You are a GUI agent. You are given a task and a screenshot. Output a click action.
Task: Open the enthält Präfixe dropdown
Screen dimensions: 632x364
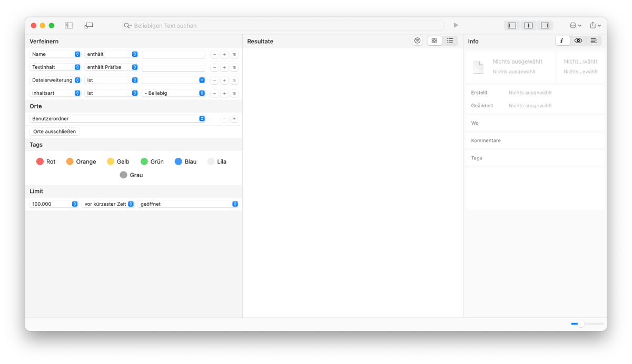coord(111,67)
